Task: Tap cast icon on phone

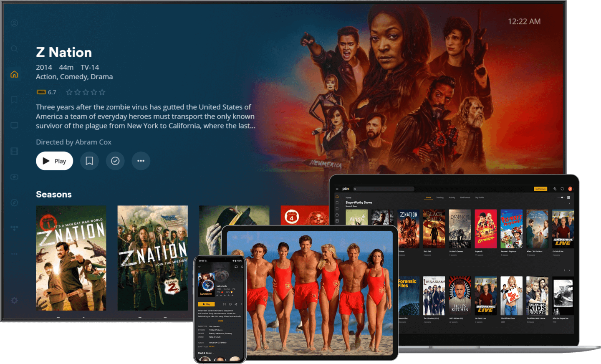Action: pyautogui.click(x=236, y=267)
